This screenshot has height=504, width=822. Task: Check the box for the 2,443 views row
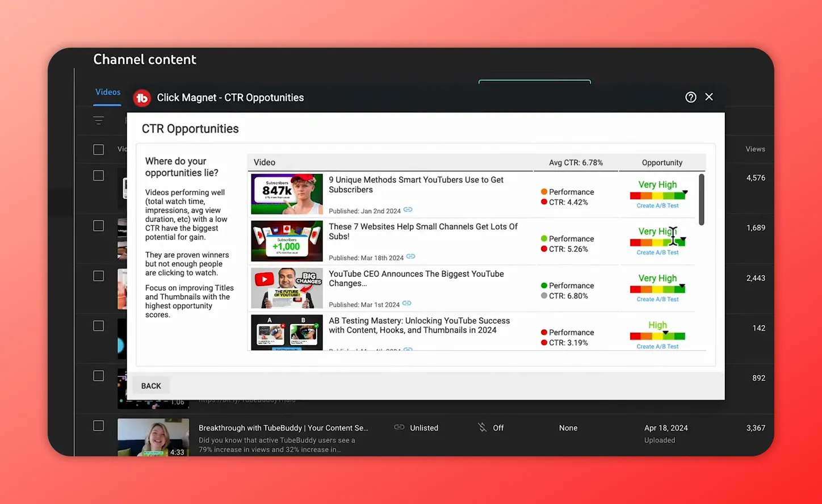coord(98,276)
